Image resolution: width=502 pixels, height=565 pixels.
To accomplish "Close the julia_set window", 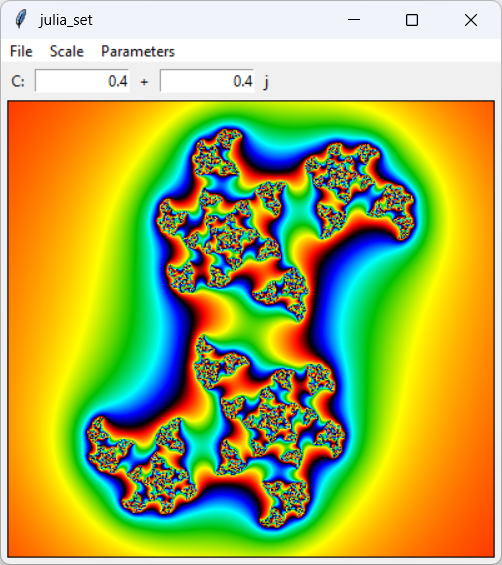I will pos(471,20).
